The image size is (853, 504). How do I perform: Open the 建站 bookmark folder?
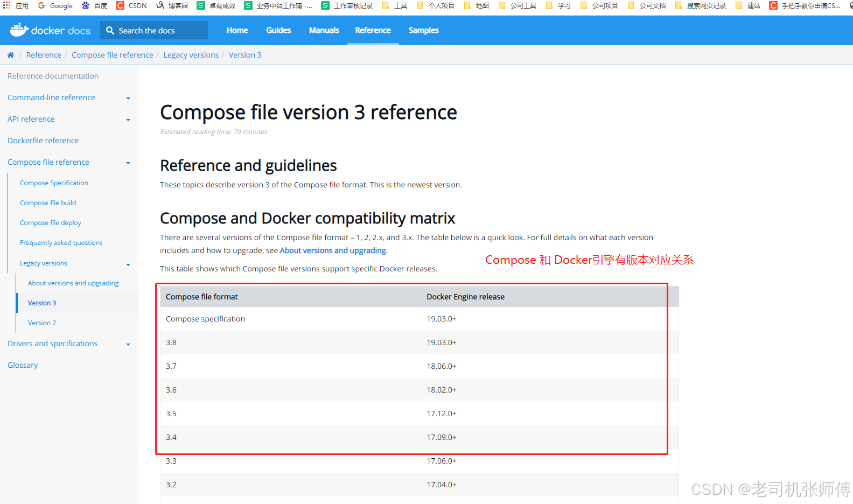coord(747,5)
